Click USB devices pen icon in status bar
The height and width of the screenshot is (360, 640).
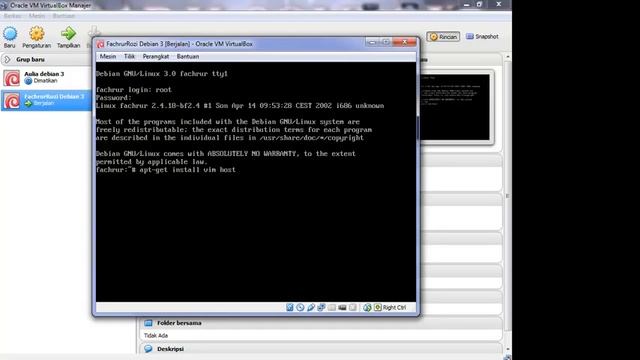click(x=311, y=307)
